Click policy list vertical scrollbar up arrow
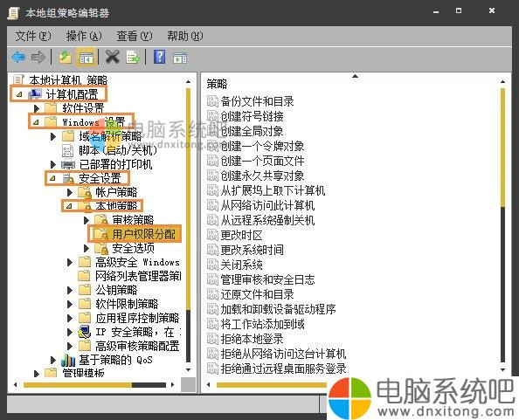This screenshot has width=519, height=420. click(502, 82)
